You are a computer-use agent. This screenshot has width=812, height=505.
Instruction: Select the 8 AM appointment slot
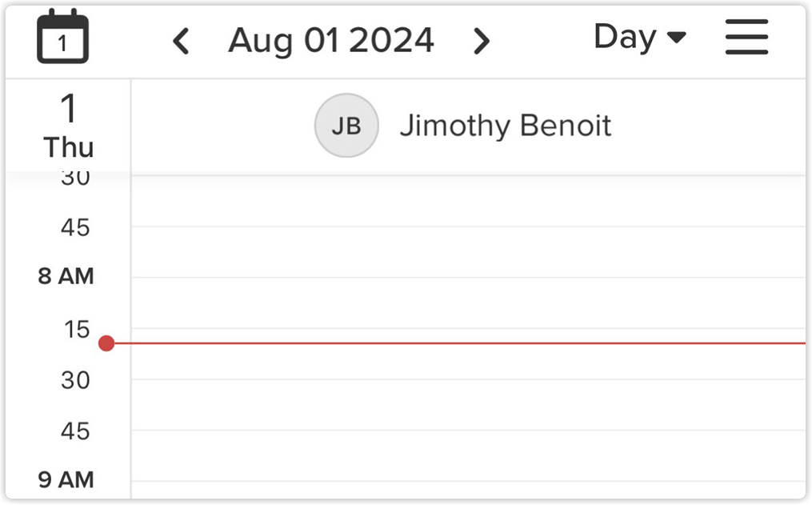(468, 303)
